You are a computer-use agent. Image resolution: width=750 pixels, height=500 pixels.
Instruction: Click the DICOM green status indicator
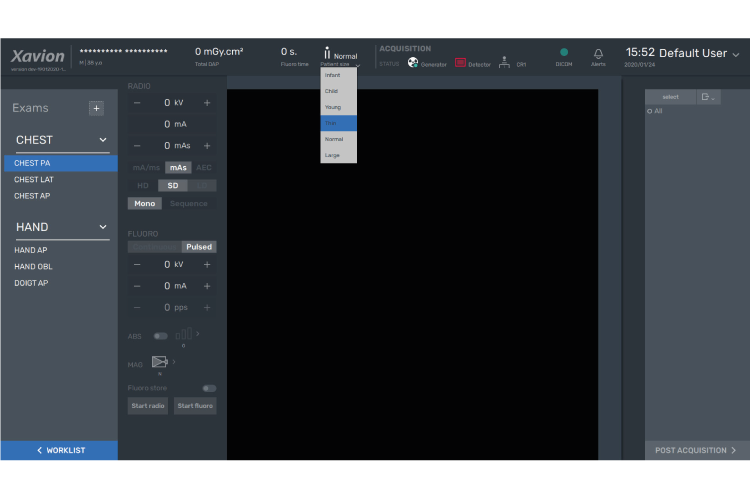(564, 52)
